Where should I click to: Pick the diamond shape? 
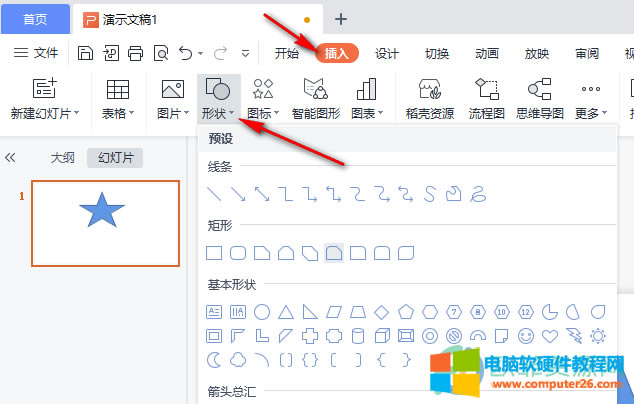[382, 311]
